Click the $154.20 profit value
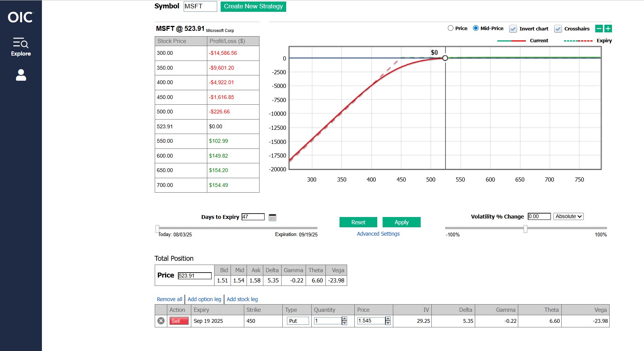Image resolution: width=644 pixels, height=351 pixels. point(218,170)
